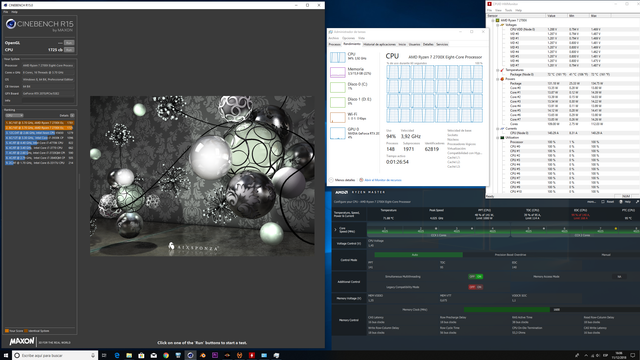The height and width of the screenshot is (360, 640).
Task: Open Cinebench Help menu
Action: [14, 12]
